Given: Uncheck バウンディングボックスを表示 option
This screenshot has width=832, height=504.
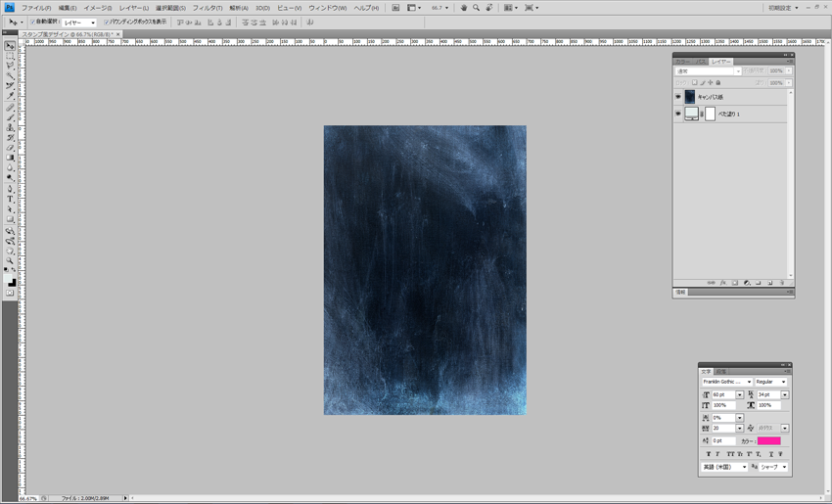Looking at the screenshot, I should click(x=107, y=22).
